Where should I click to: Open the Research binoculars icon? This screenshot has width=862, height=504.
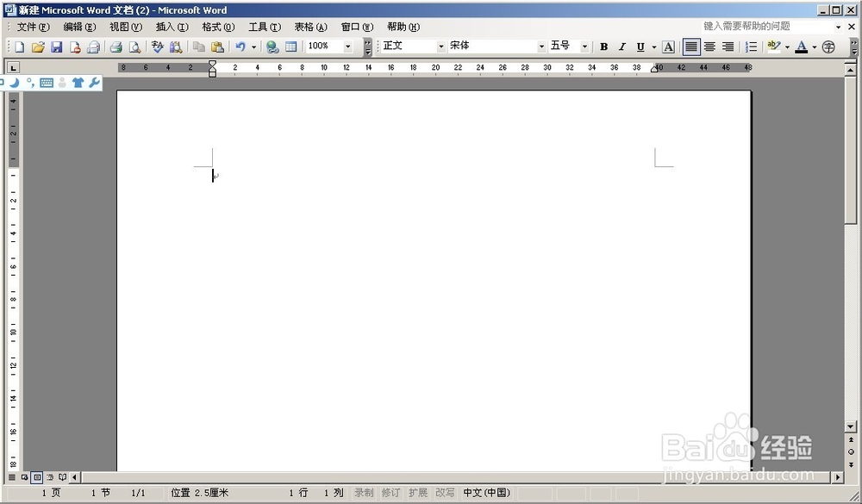click(x=176, y=47)
